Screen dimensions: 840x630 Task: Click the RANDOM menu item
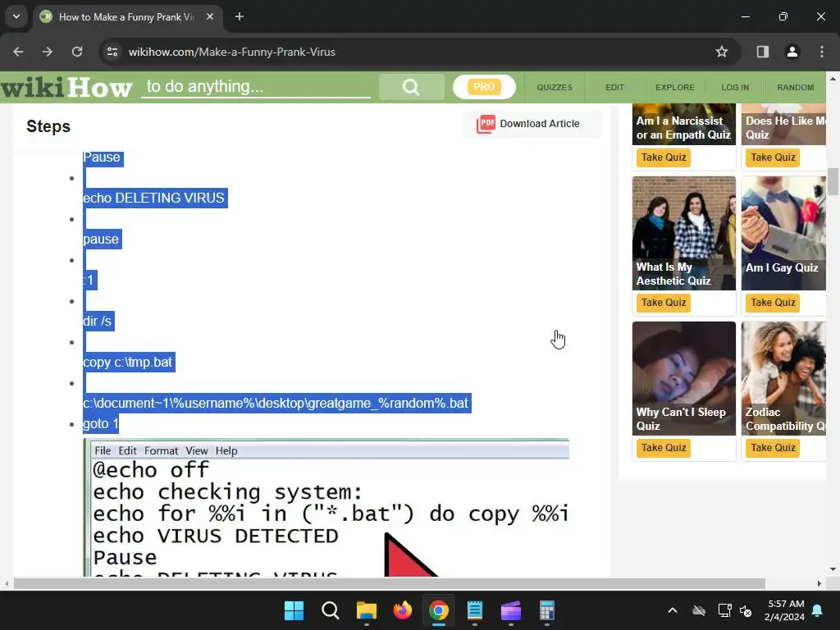point(795,87)
